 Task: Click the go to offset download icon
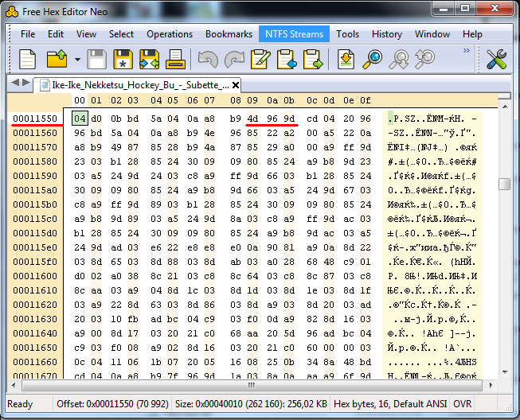tap(346, 60)
